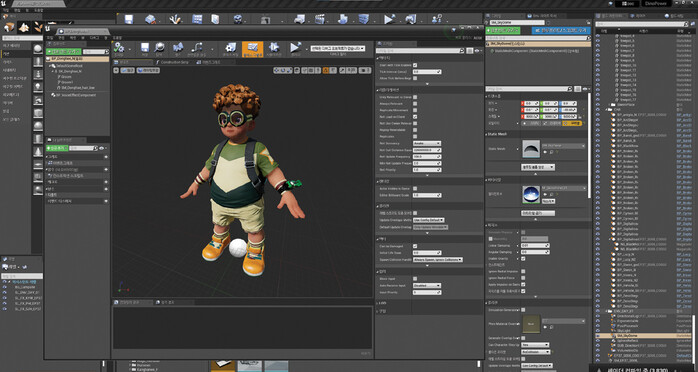Image resolution: width=698 pixels, height=372 pixels.
Task: Toggle Replicate Movement checkbox
Action: 415,110
